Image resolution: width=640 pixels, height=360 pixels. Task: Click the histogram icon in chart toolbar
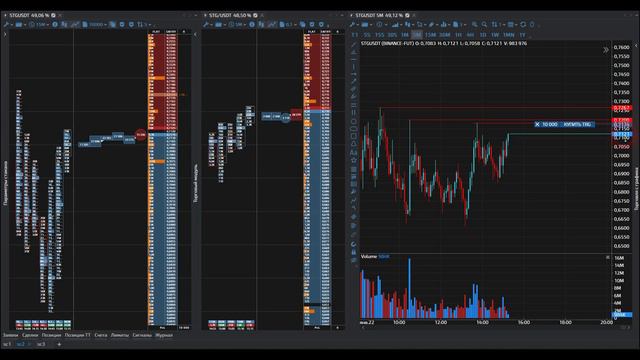(444, 24)
